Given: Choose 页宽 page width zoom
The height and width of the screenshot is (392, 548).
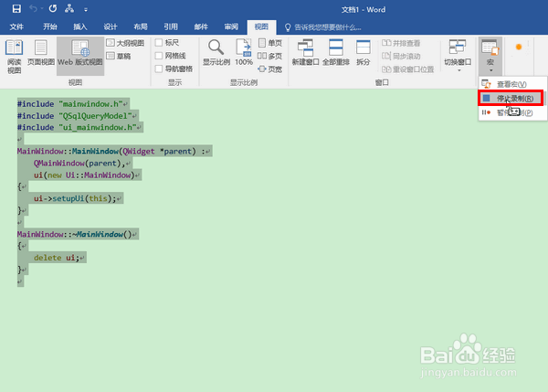Looking at the screenshot, I should coord(270,69).
